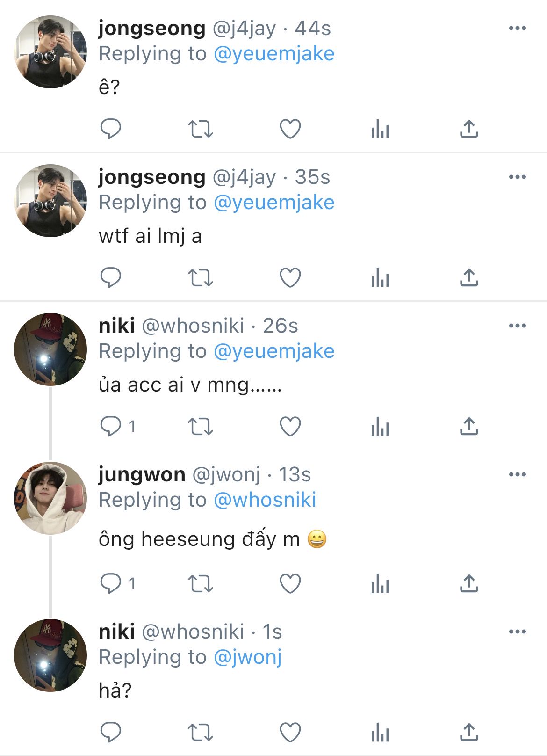Open more options on niki's "hả?" tweet
This screenshot has height=756, width=547.
517,632
